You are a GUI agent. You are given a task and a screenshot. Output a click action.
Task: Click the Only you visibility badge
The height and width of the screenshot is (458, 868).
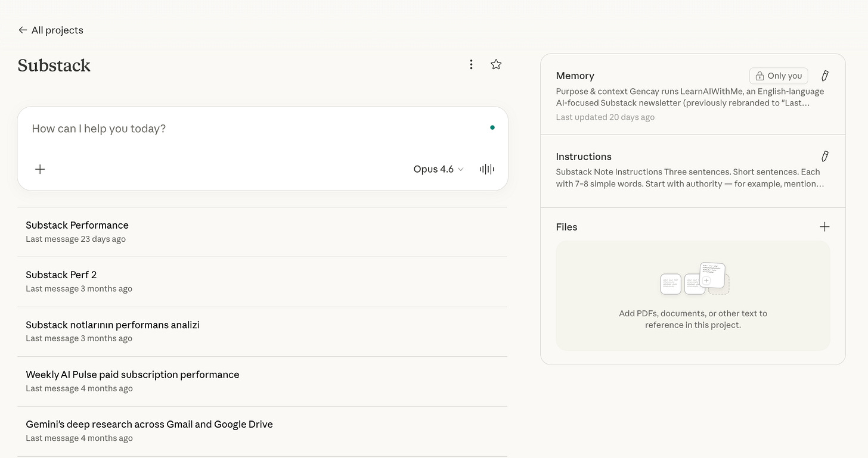coord(779,76)
